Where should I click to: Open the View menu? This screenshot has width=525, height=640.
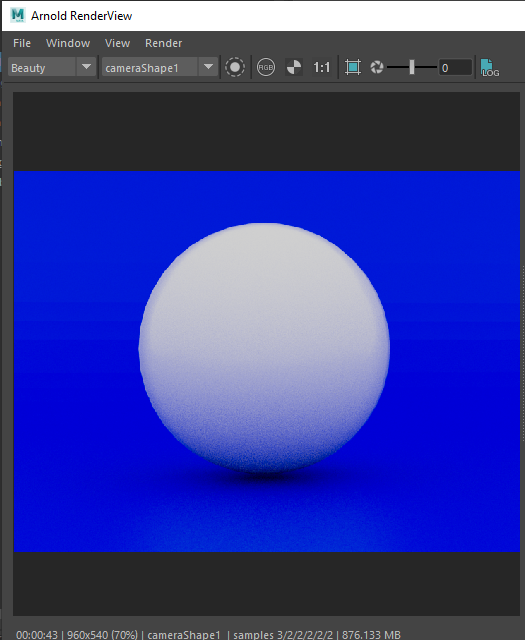(117, 43)
